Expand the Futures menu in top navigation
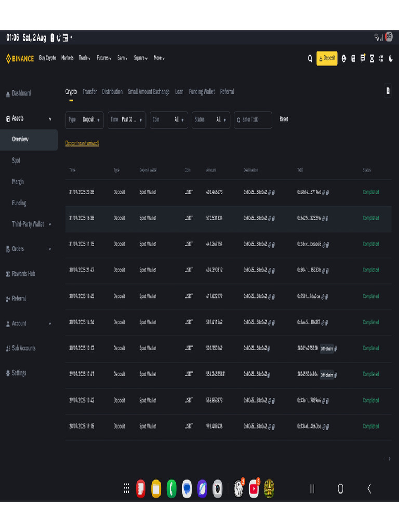399x532 pixels. coord(104,58)
